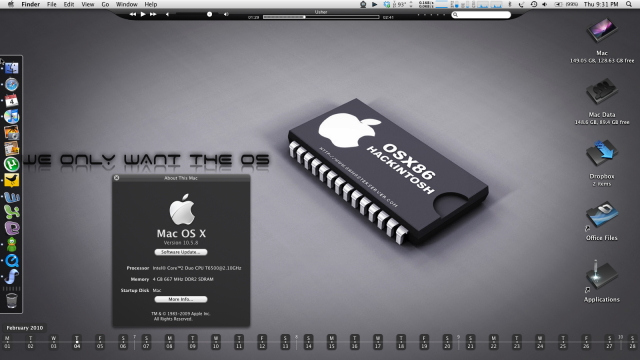Viewport: 640px width, 360px height.
Task: Click the play triangle icon in the top menu bar
Action: coord(375,4)
